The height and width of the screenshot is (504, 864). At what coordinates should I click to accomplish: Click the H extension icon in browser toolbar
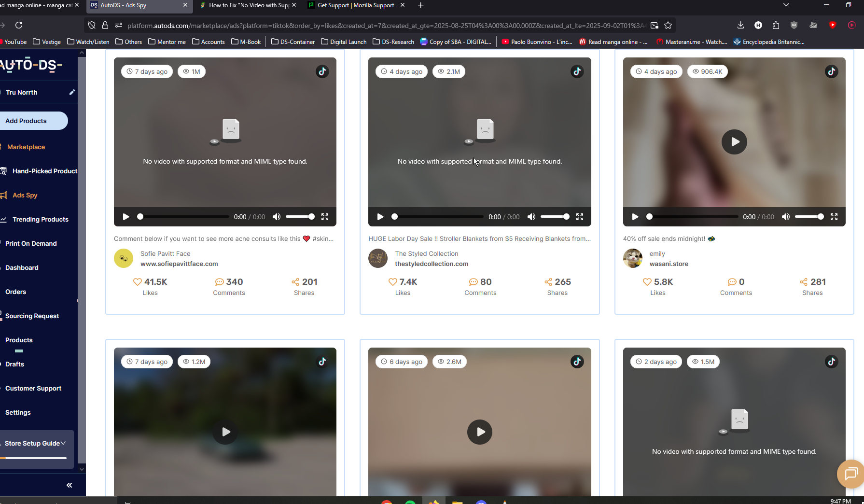758,25
